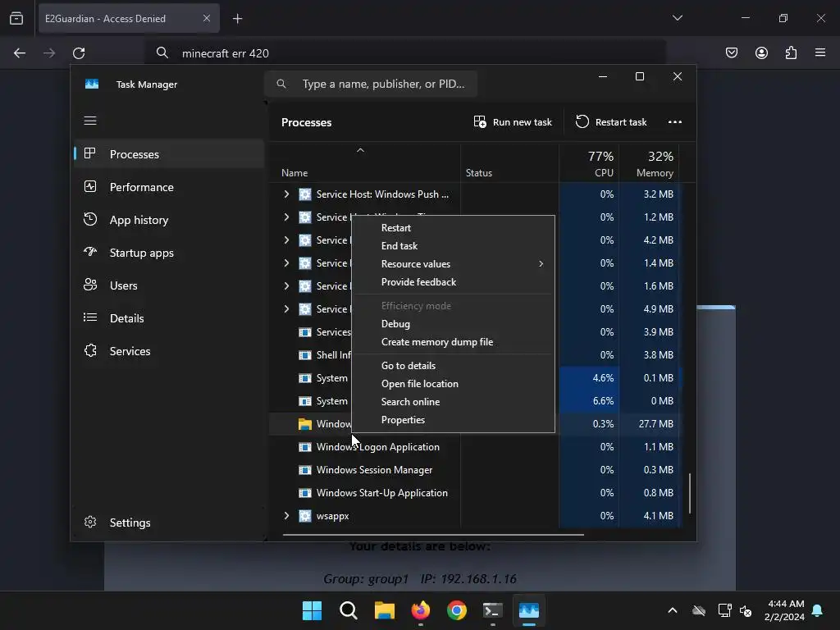Click the horizontal scrollbar of process list

point(433,534)
